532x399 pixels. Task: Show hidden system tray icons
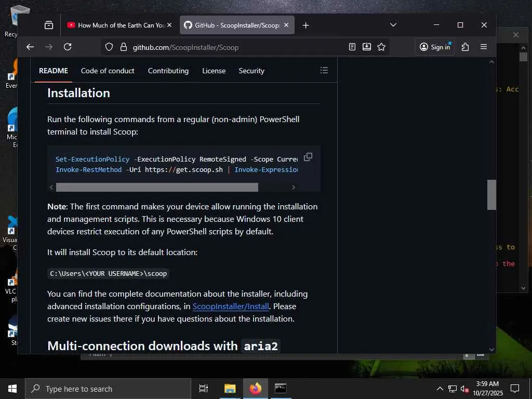click(440, 389)
